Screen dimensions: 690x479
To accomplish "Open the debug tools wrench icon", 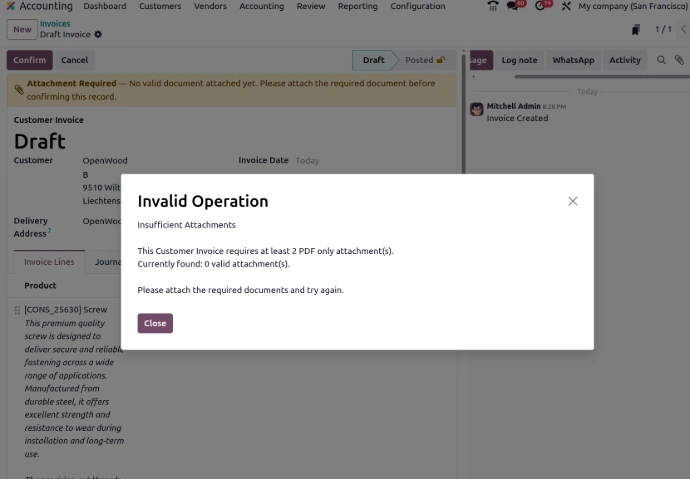I will point(566,6).
